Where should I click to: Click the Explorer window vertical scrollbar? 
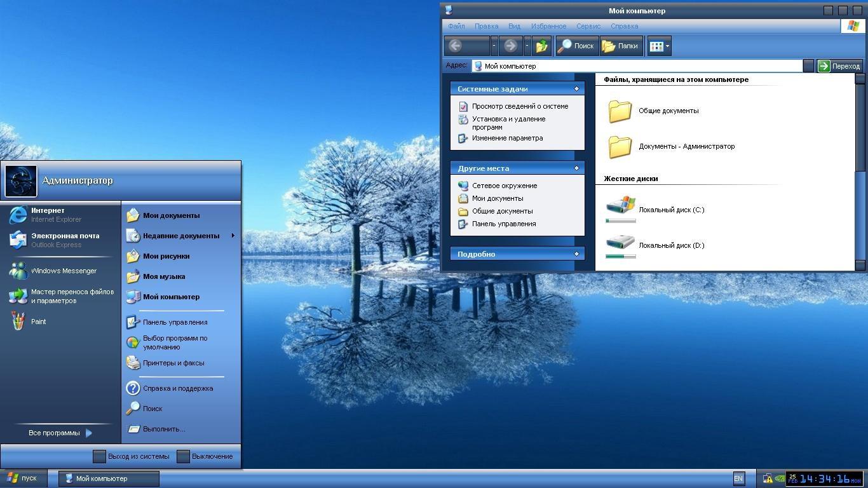860,127
